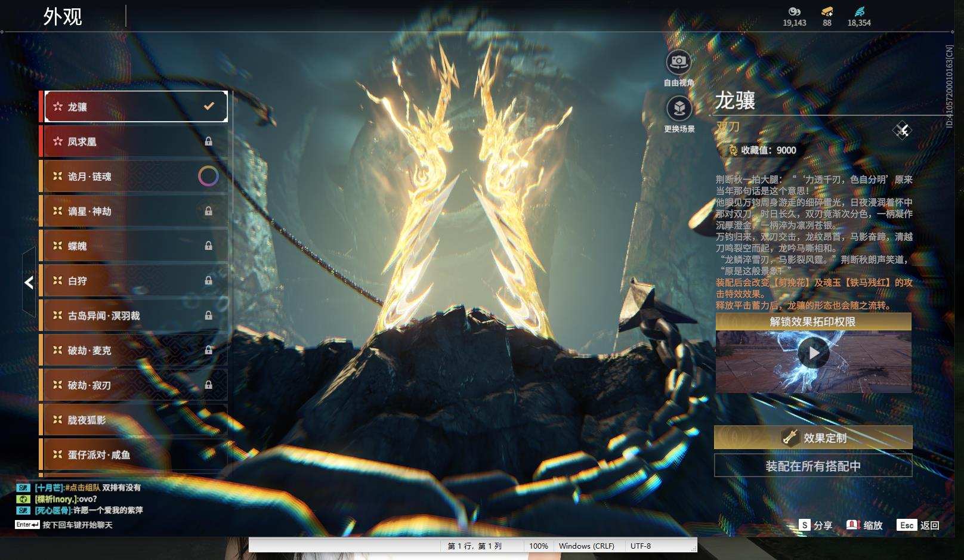964x560 pixels.
Task: Click the gold bar currency icon
Action: [827, 11]
